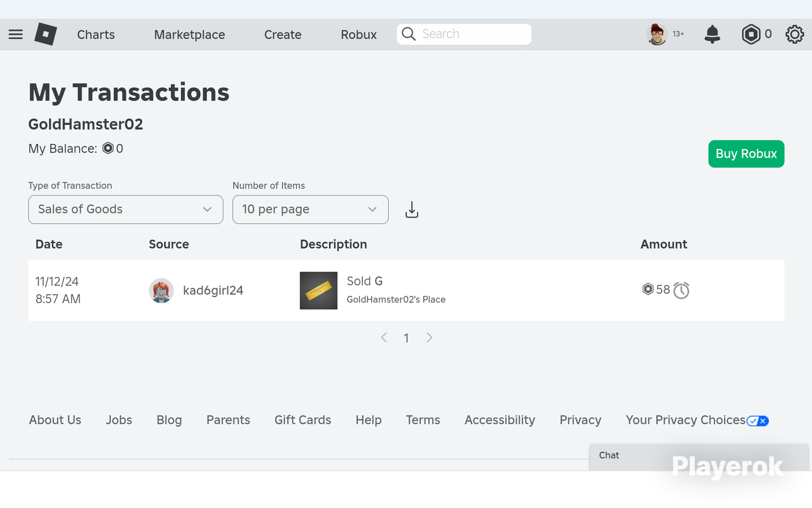Go to the next page arrow

429,337
